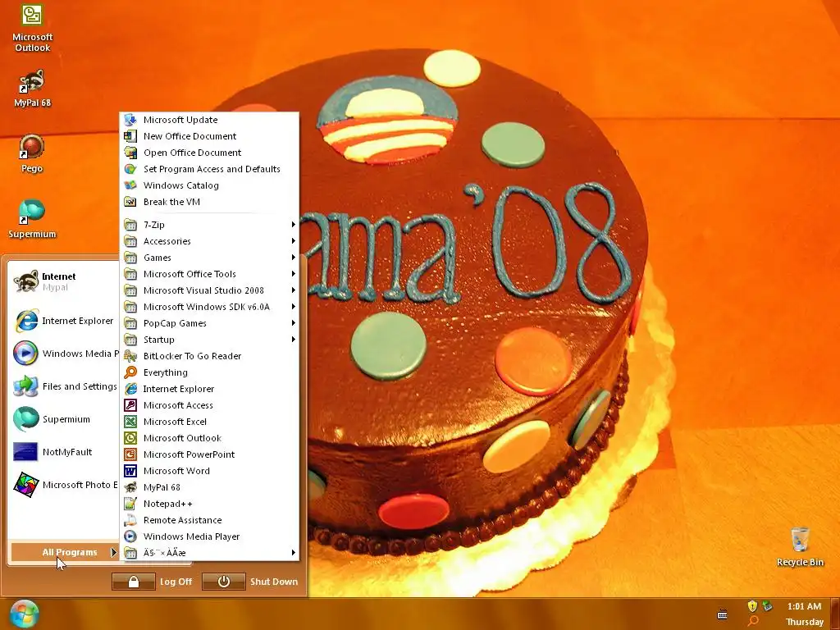The image size is (840, 630).
Task: Open Internet Explorer in programs list
Action: [x=209, y=389]
